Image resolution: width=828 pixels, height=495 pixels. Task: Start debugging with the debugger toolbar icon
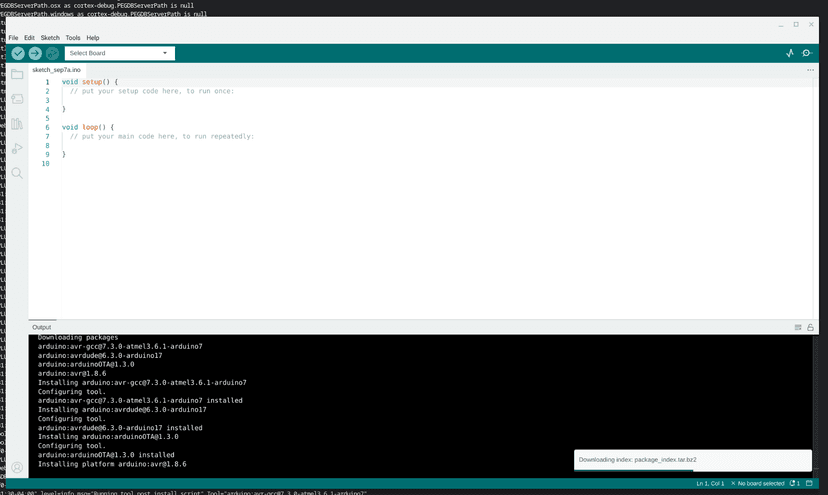tap(52, 53)
